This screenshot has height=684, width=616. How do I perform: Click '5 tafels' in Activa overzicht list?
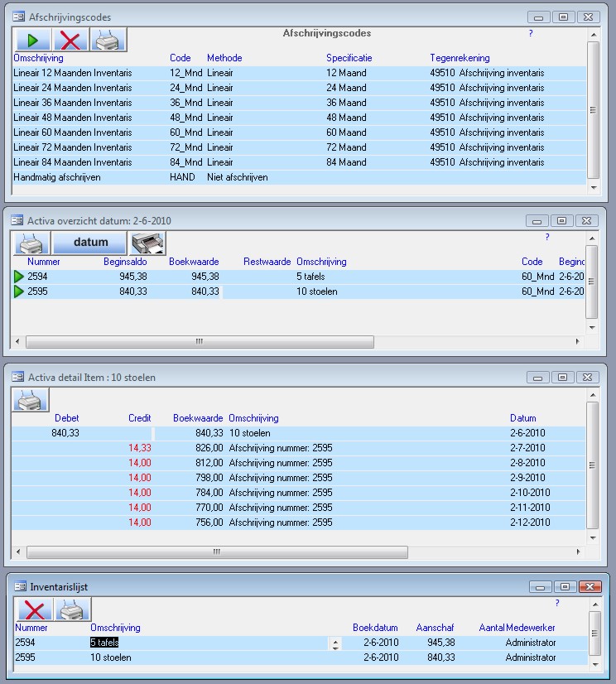(x=310, y=277)
